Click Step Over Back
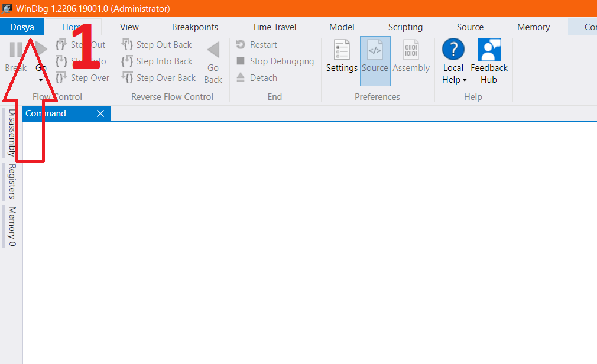Screen dimensions: 597x364 [x=159, y=78]
